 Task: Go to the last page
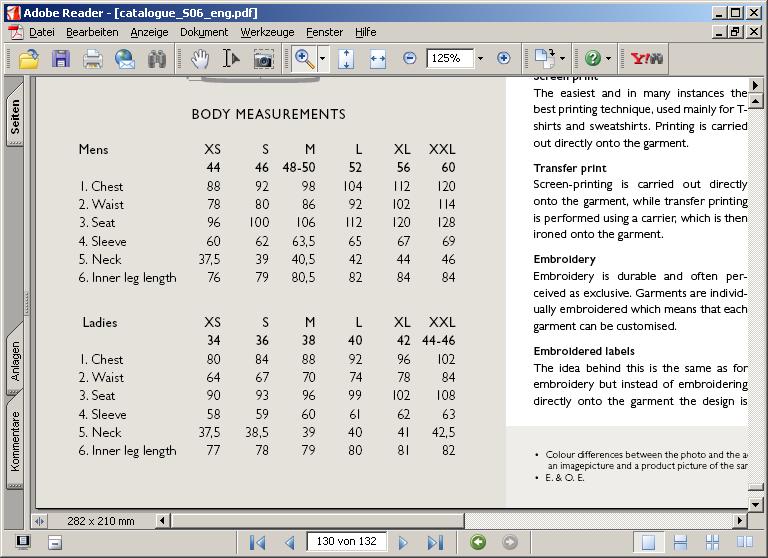click(x=435, y=542)
